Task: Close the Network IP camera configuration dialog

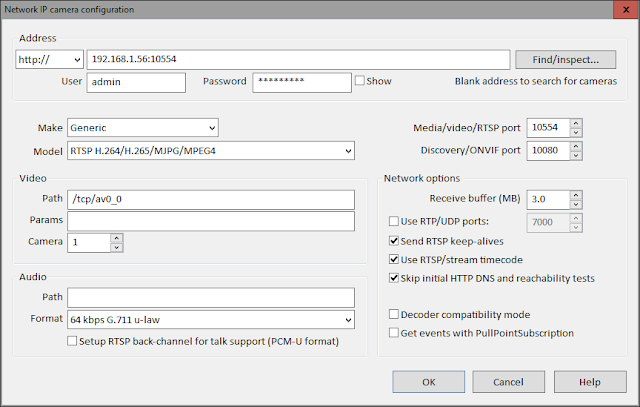Action: [618, 9]
